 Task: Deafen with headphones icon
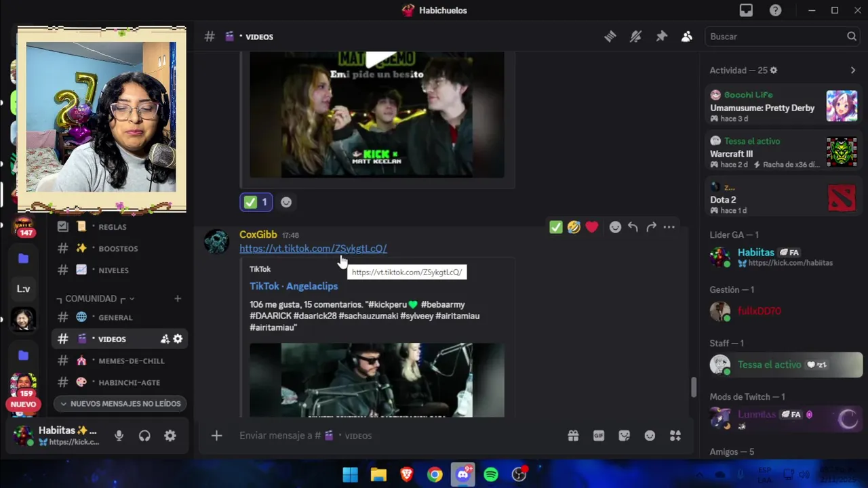tap(144, 436)
